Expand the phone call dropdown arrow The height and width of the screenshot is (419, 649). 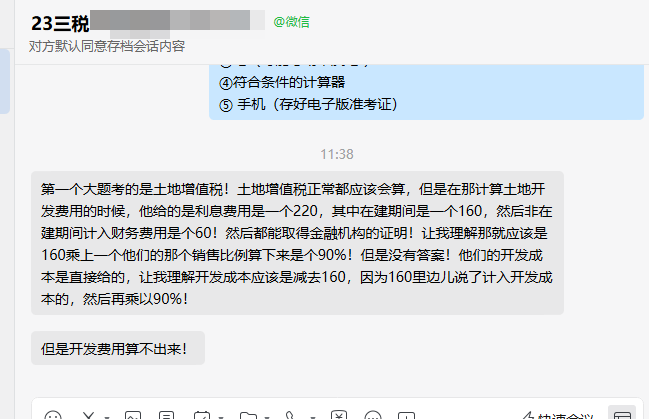point(313,417)
